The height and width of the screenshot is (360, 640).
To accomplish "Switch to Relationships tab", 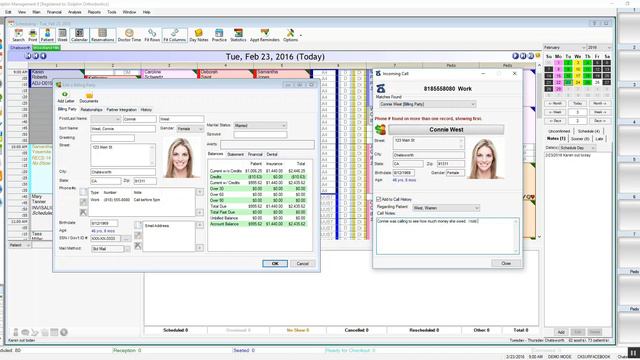I will click(91, 110).
